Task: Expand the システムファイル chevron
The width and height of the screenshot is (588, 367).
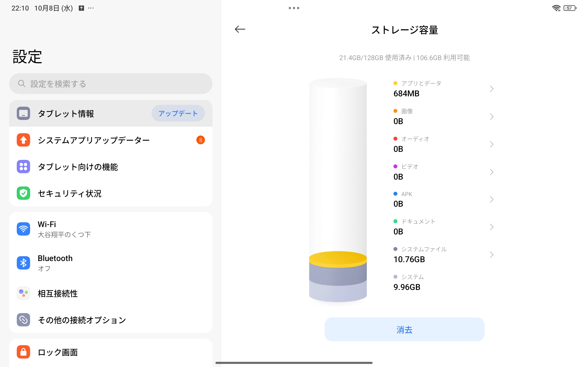Action: [x=491, y=255]
